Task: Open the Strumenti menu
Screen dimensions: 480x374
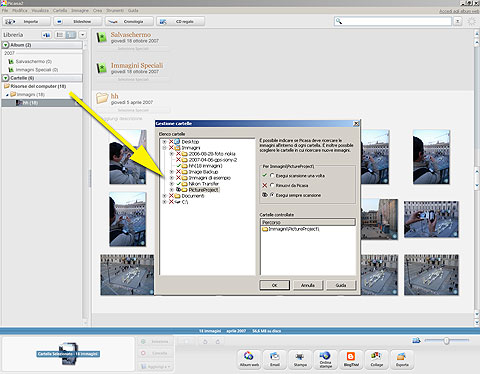Action: (115, 11)
